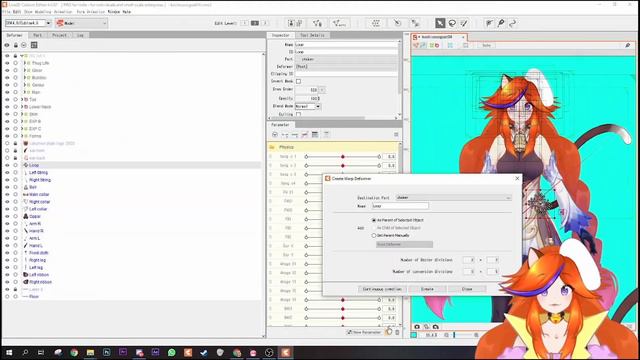Click the Solo button above canvas
The image size is (640, 360).
pos(486,45)
